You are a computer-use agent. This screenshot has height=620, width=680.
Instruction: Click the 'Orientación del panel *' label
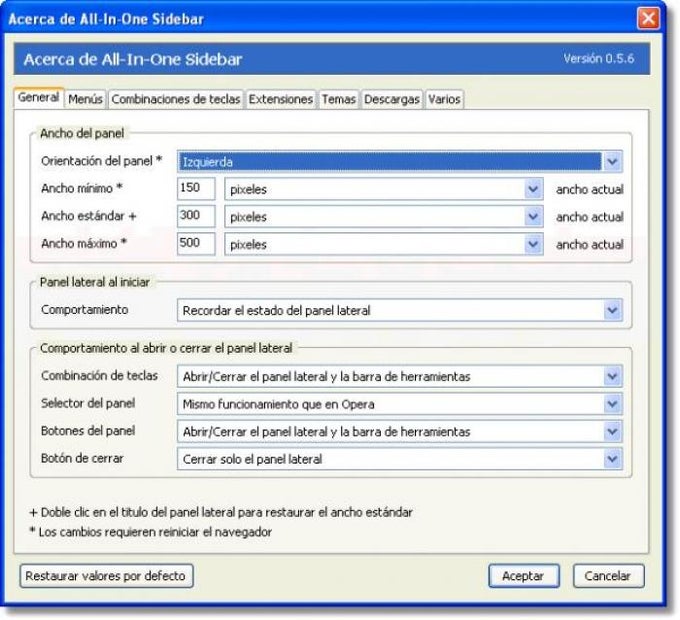[x=101, y=161]
